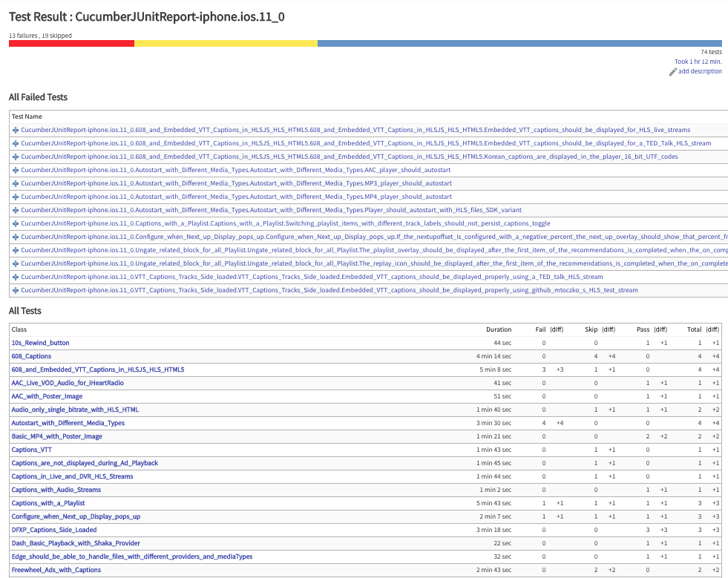Expand github mtoczko HLS test stream failure

[x=16, y=291]
